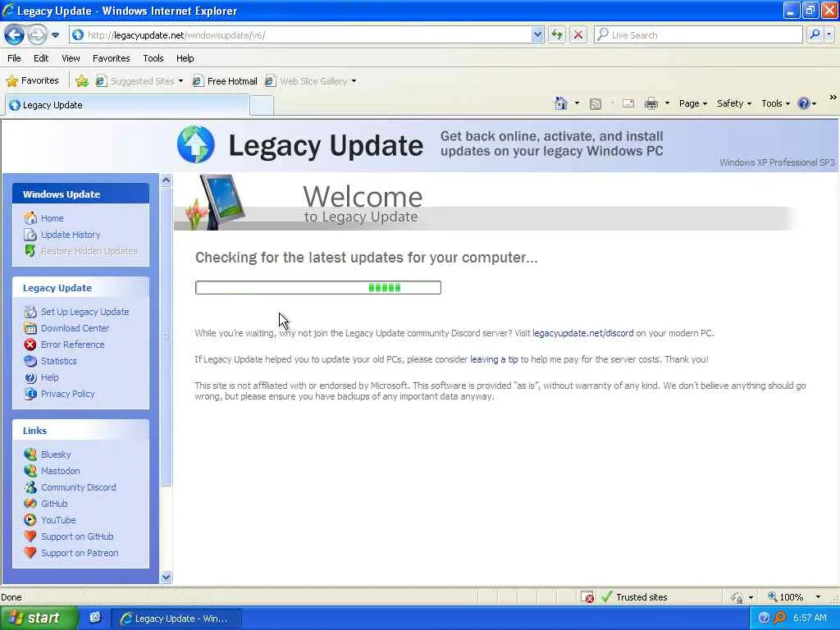This screenshot has height=630, width=840.
Task: Open the Statistics sidebar link
Action: tap(59, 361)
